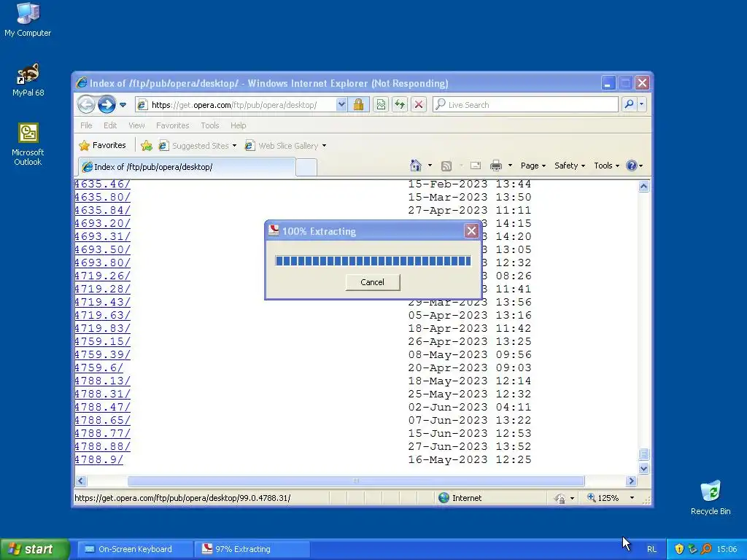Open the Safety command menu
Screen dimensions: 747x560
(569, 166)
